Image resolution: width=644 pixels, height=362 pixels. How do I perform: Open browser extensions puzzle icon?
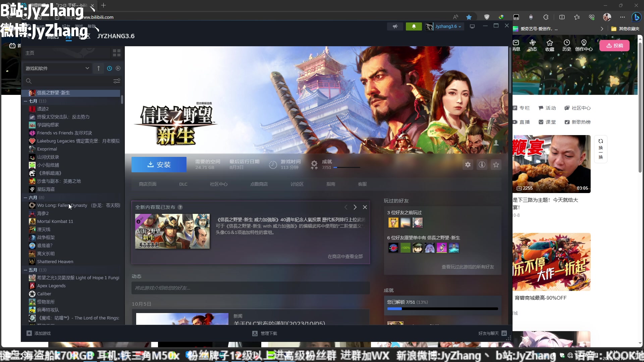(x=546, y=17)
